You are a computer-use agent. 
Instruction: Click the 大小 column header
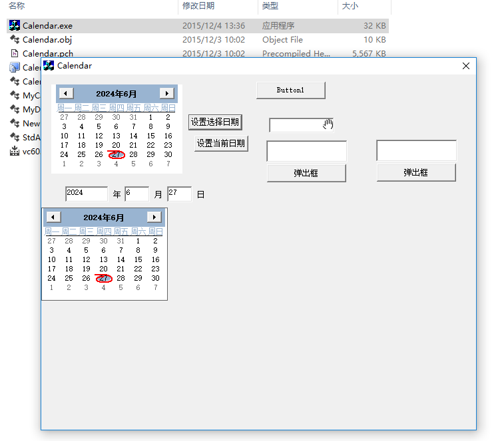350,6
